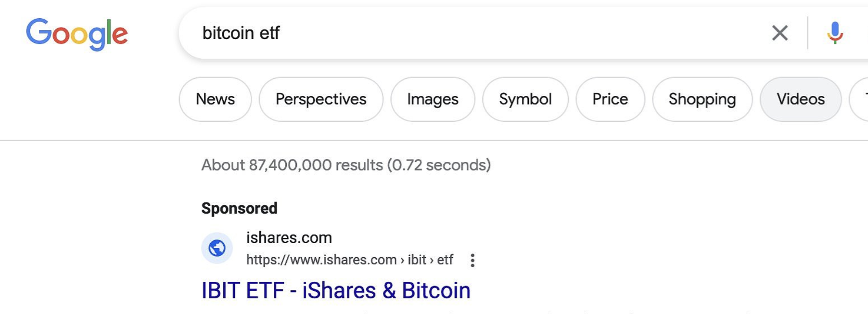The width and height of the screenshot is (868, 314).
Task: Click the ishares.com site name
Action: coord(289,237)
